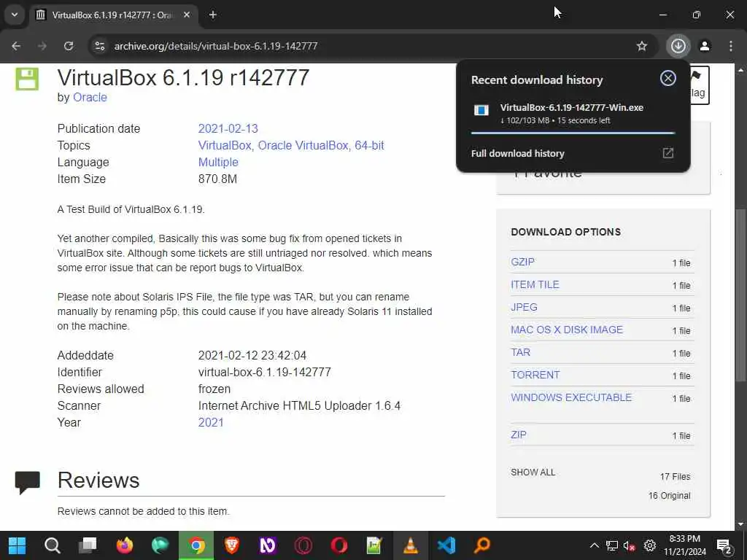Open the Multiple language link
Viewport: 747px width, 560px height.
[x=218, y=163]
